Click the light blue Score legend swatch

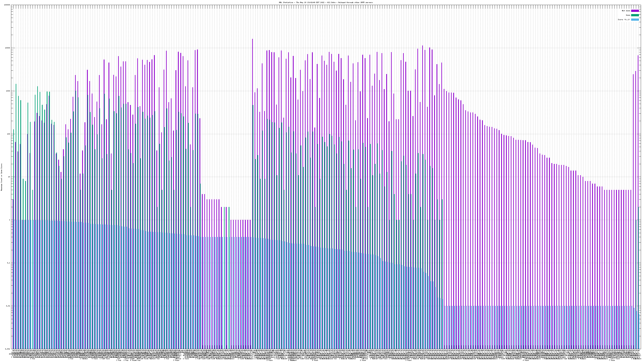click(x=635, y=20)
